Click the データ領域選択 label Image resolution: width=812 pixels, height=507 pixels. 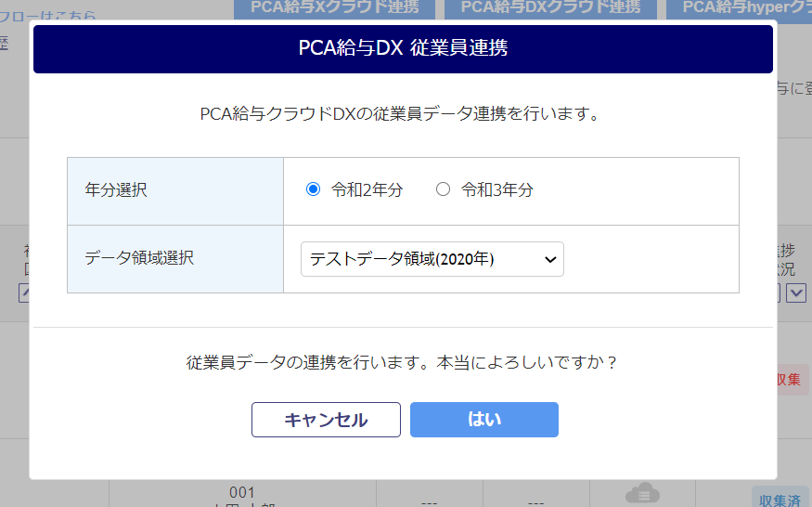pos(139,257)
